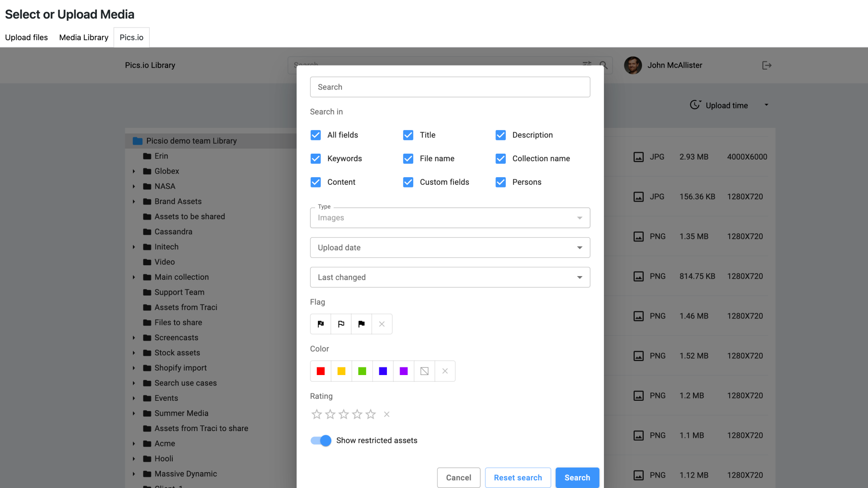Click the Erin folder icon
The height and width of the screenshot is (488, 868).
147,156
